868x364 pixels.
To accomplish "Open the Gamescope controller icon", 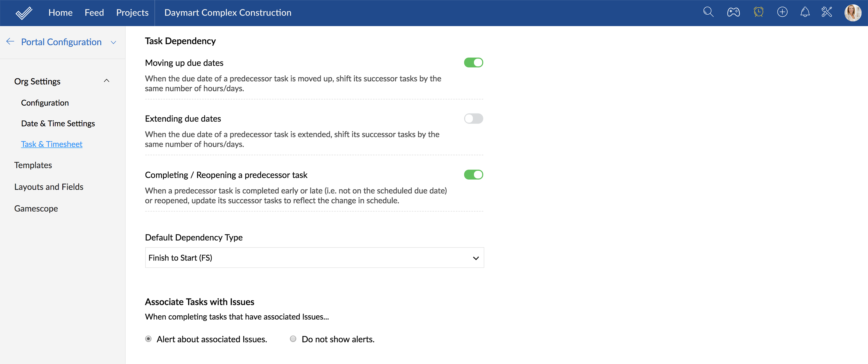I will click(733, 12).
